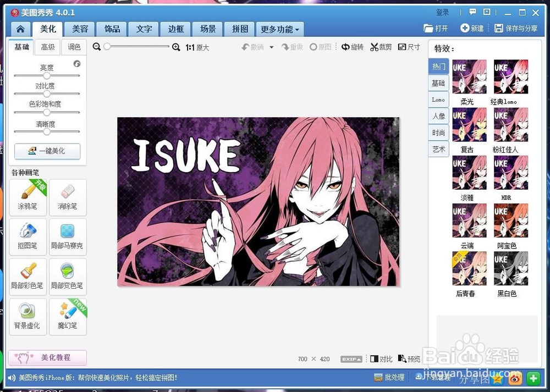This screenshot has width=550, height=392.
Task: Apply the 阿宝色 effect thumbnail
Action: click(x=511, y=220)
